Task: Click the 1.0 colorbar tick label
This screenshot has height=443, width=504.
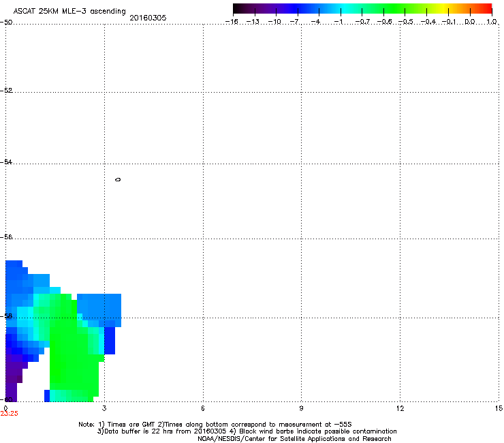Action: (x=492, y=22)
